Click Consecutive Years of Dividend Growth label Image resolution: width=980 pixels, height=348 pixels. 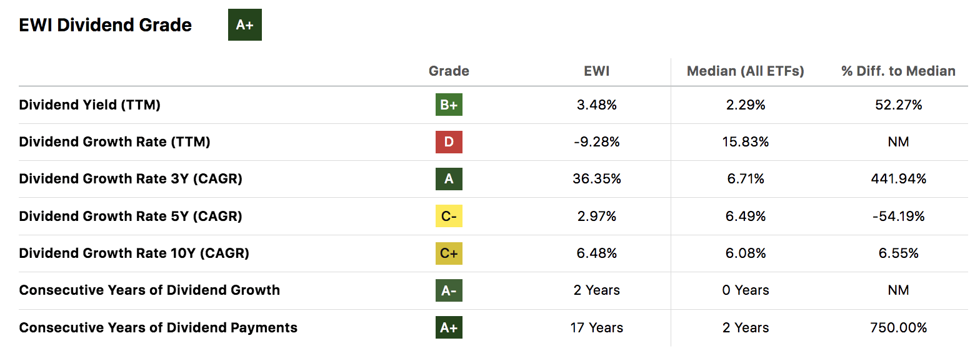(149, 290)
